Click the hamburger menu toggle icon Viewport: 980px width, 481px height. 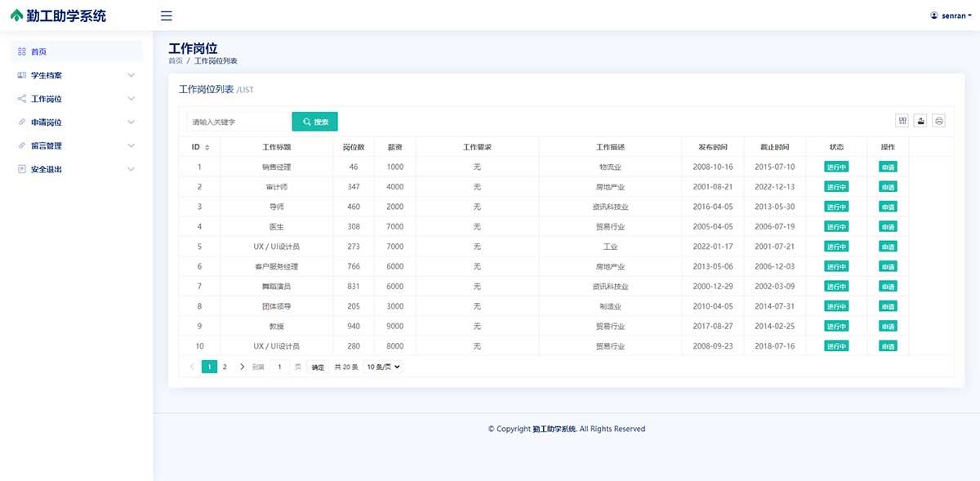tap(167, 16)
